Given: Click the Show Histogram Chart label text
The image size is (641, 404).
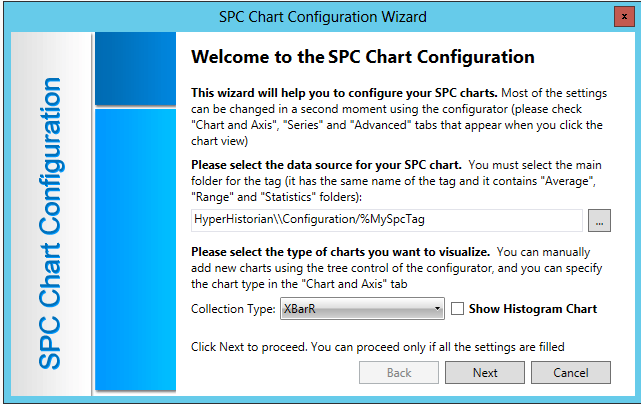Looking at the screenshot, I should 532,309.
